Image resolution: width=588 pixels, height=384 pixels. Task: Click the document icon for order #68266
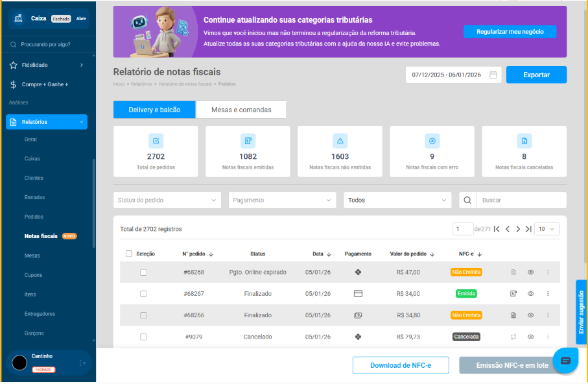513,315
